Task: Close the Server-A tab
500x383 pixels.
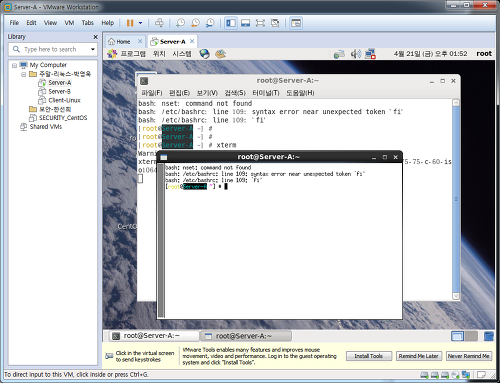Action: pyautogui.click(x=192, y=41)
